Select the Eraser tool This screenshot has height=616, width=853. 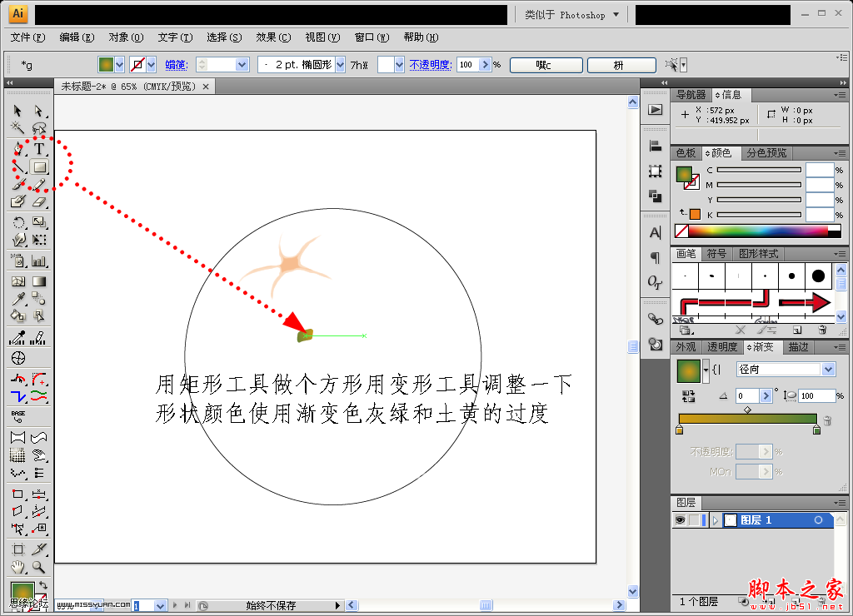(x=38, y=201)
